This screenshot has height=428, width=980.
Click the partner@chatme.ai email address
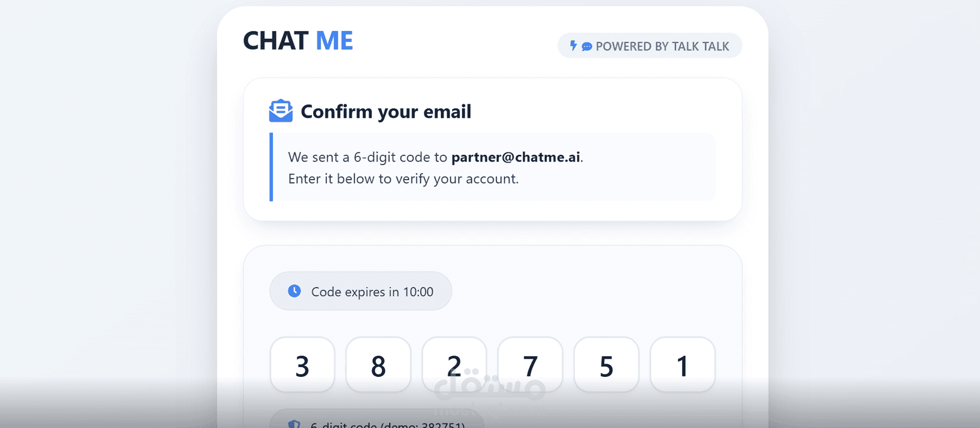click(x=515, y=157)
